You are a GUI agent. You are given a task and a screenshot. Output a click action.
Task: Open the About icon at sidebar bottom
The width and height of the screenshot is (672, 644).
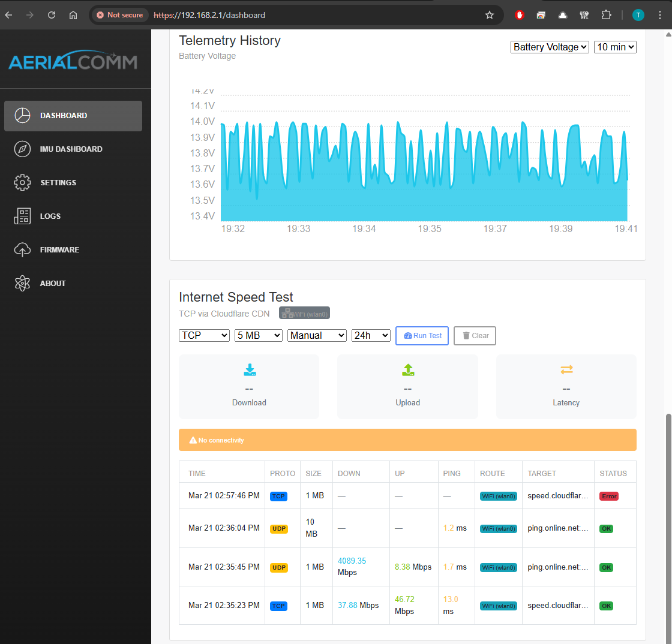23,283
